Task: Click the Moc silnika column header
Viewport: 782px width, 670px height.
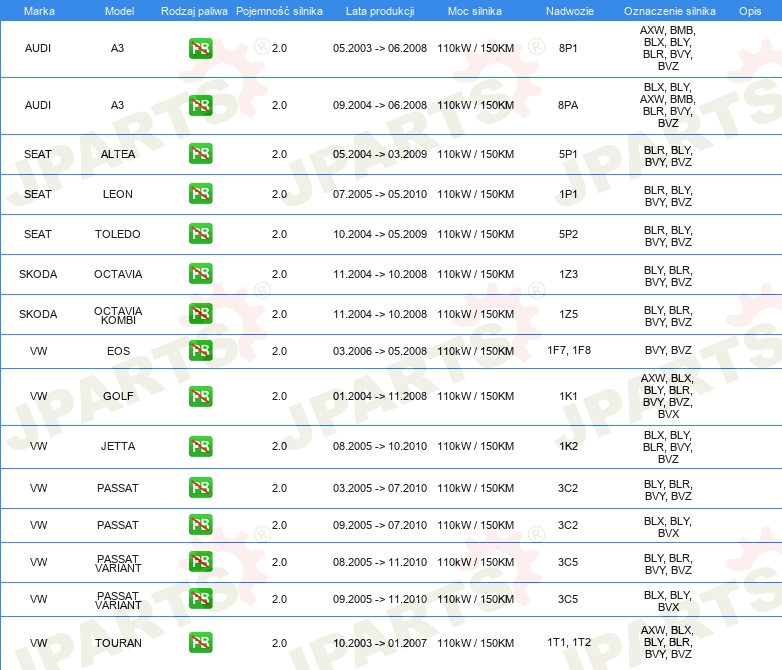Action: [x=475, y=10]
